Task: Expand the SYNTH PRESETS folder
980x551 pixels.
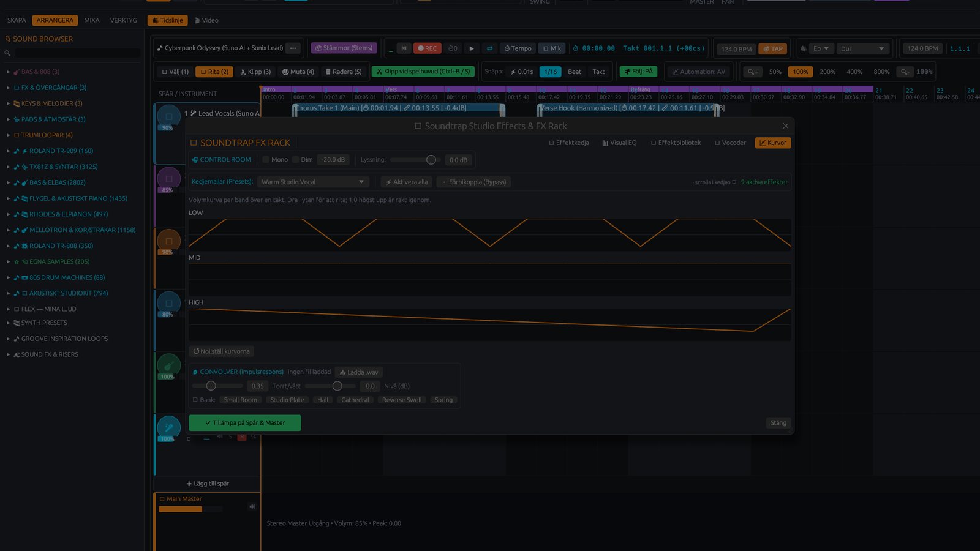Action: (9, 323)
